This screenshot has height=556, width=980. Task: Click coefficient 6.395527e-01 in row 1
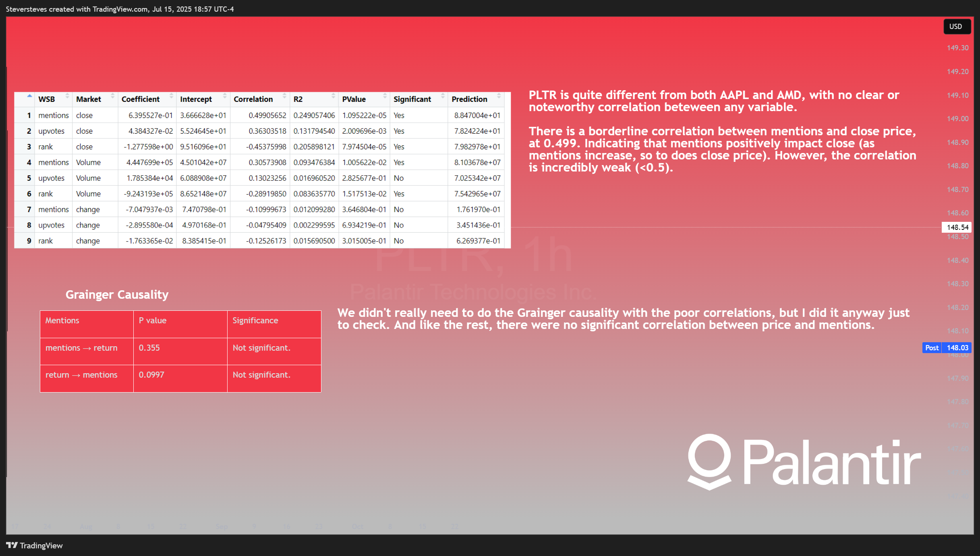tap(151, 116)
